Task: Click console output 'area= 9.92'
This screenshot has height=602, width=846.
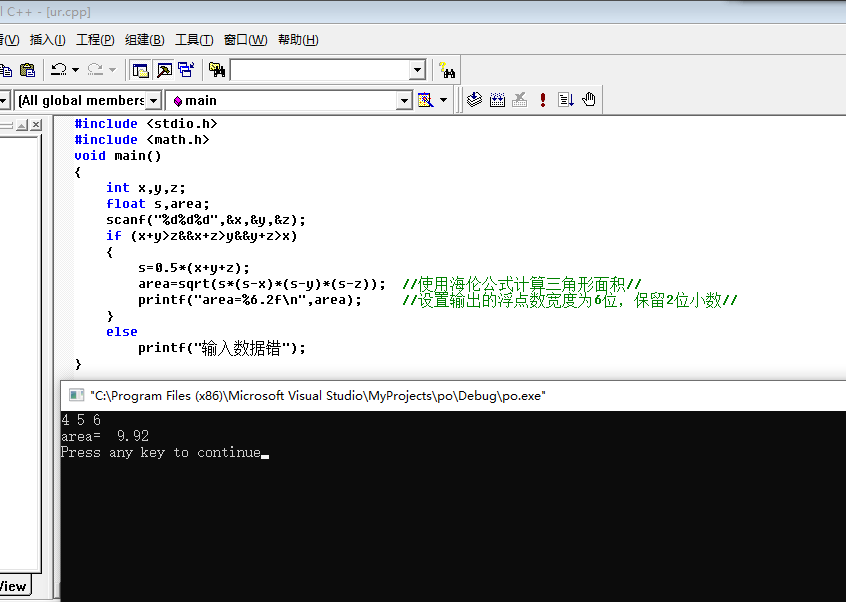Action: point(105,436)
